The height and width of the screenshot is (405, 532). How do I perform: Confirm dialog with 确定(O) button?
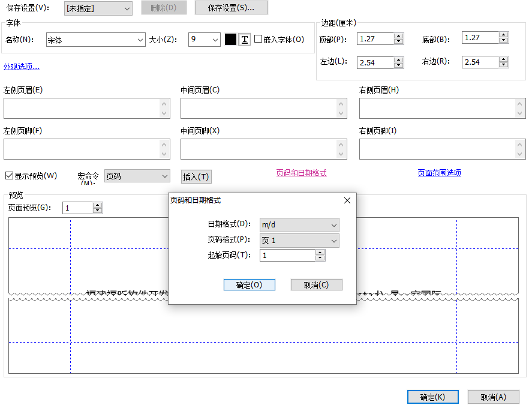pos(250,284)
